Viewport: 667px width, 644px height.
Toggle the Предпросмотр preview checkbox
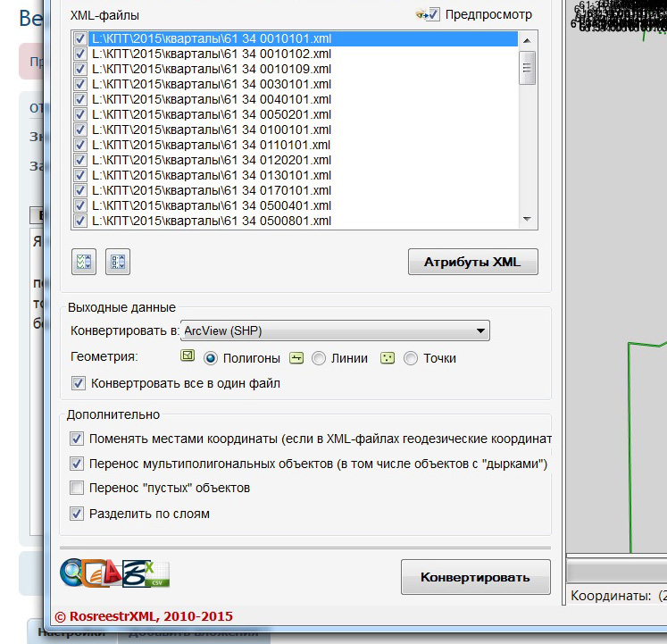[x=433, y=14]
